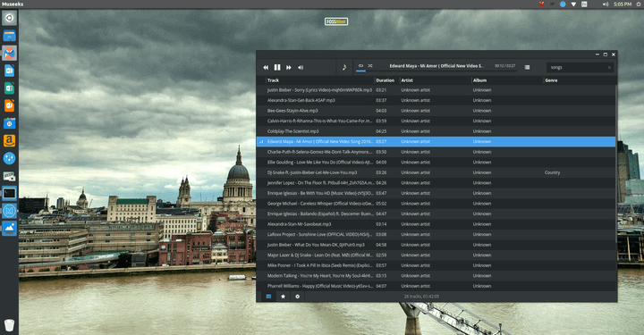Click the volume speaker icon in player
The height and width of the screenshot is (335, 644).
(301, 67)
